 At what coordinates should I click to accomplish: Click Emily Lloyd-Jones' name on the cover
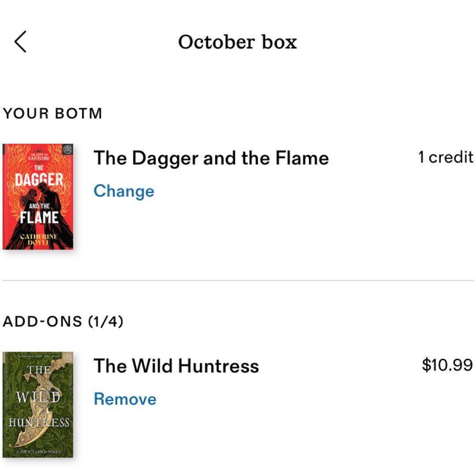coord(38,453)
